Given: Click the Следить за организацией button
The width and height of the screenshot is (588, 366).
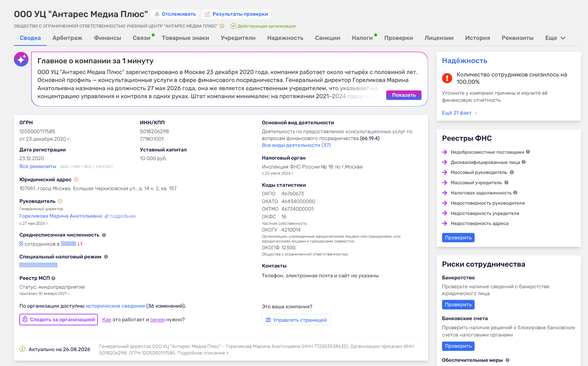Looking at the screenshot, I should 59,319.
